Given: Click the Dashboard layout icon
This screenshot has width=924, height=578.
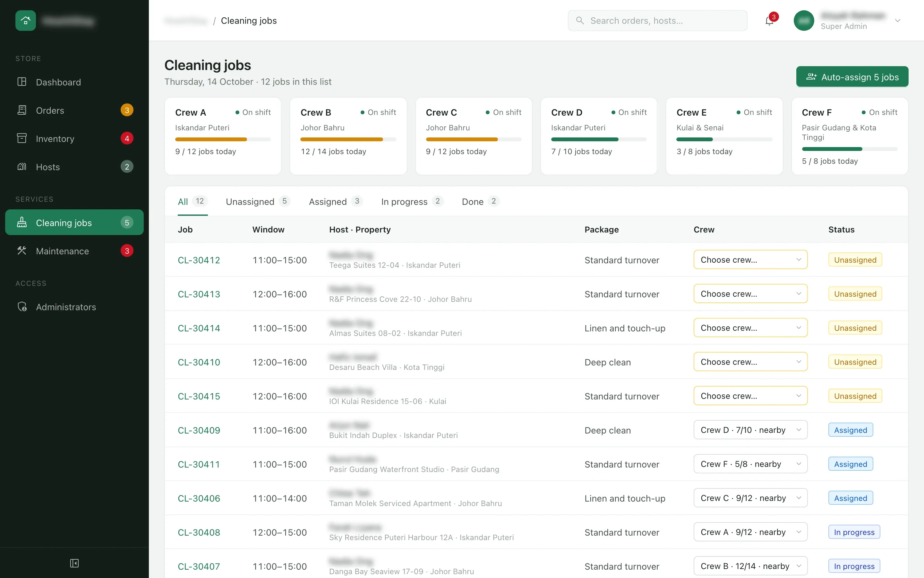Looking at the screenshot, I should point(22,82).
